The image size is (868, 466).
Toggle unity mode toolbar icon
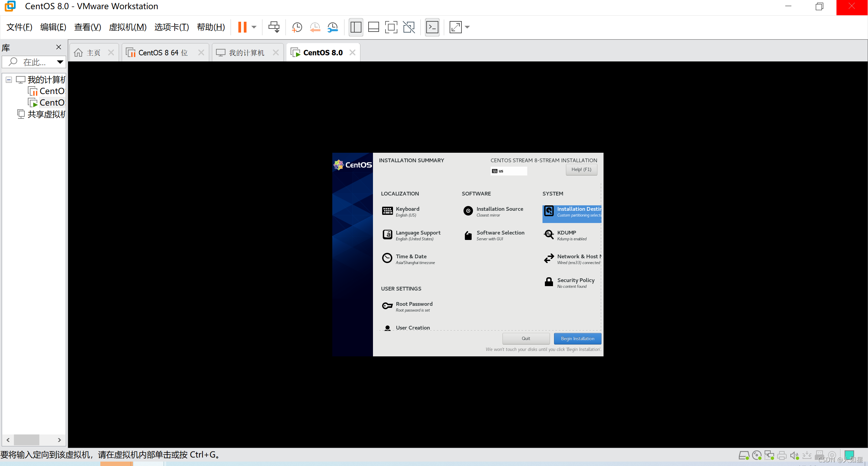[409, 27]
